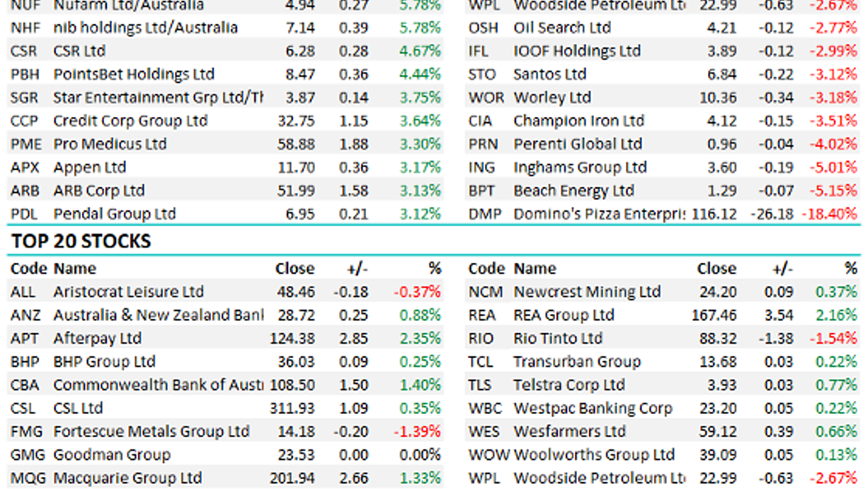This screenshot has height=489, width=868.
Task: Click CSL Ltd close price 311.93
Action: click(x=292, y=410)
